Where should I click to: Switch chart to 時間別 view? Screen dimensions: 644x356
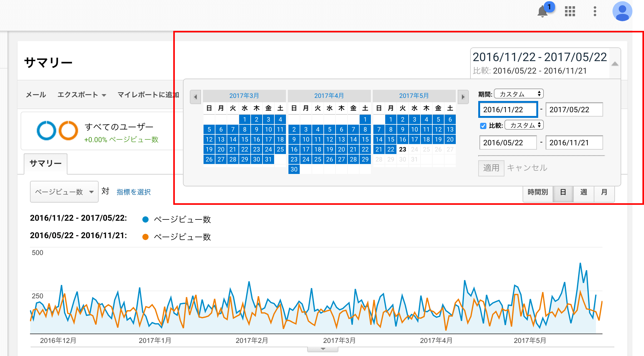click(x=538, y=192)
